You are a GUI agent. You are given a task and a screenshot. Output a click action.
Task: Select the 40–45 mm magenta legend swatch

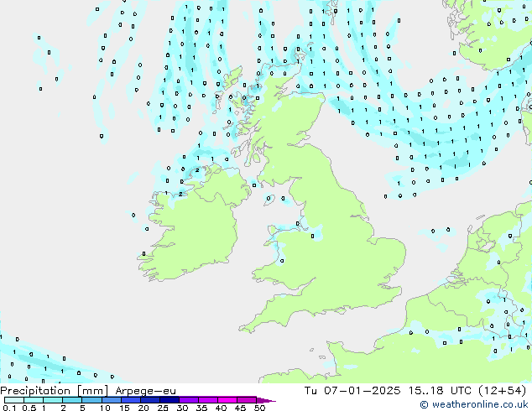tap(227, 400)
